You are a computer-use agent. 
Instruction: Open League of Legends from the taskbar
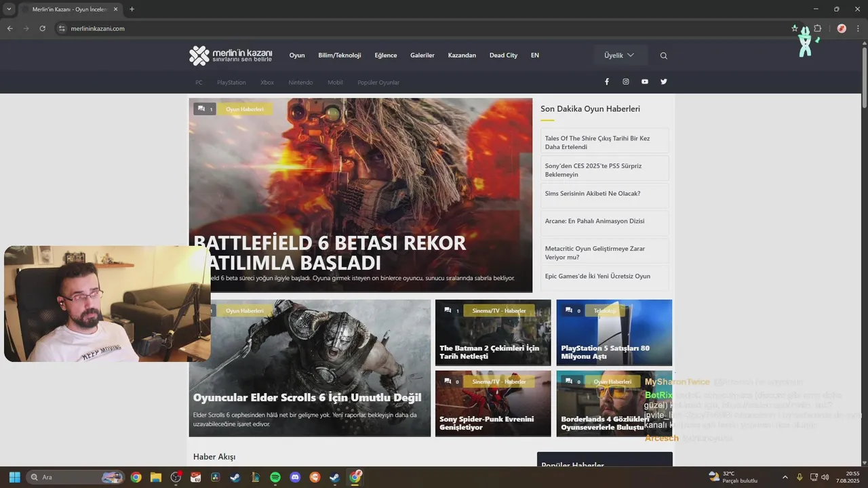[x=255, y=477]
